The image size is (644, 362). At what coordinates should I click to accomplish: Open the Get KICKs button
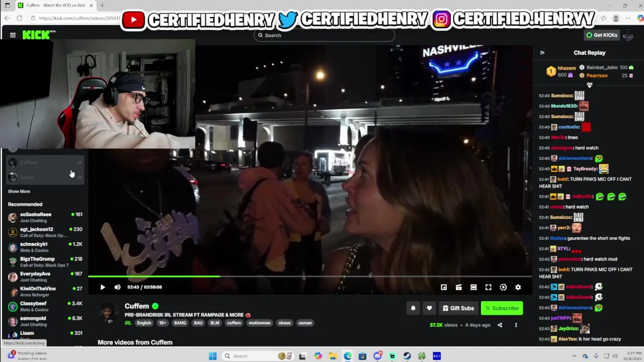pos(602,35)
